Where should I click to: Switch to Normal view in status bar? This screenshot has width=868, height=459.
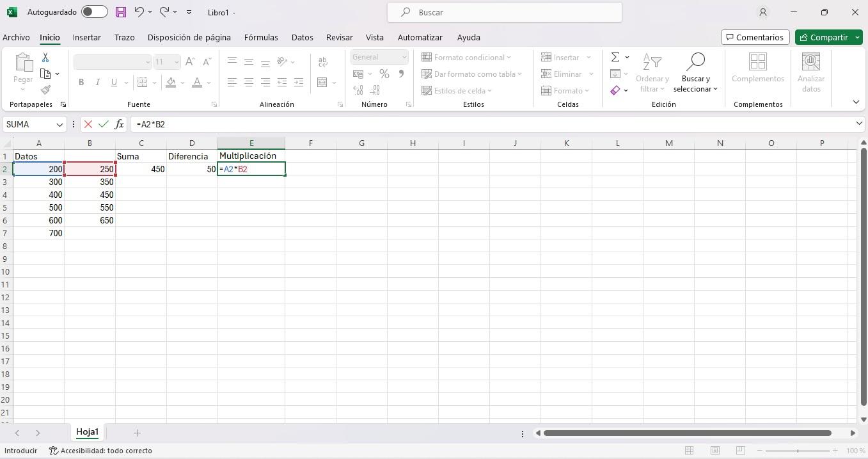[x=690, y=451]
